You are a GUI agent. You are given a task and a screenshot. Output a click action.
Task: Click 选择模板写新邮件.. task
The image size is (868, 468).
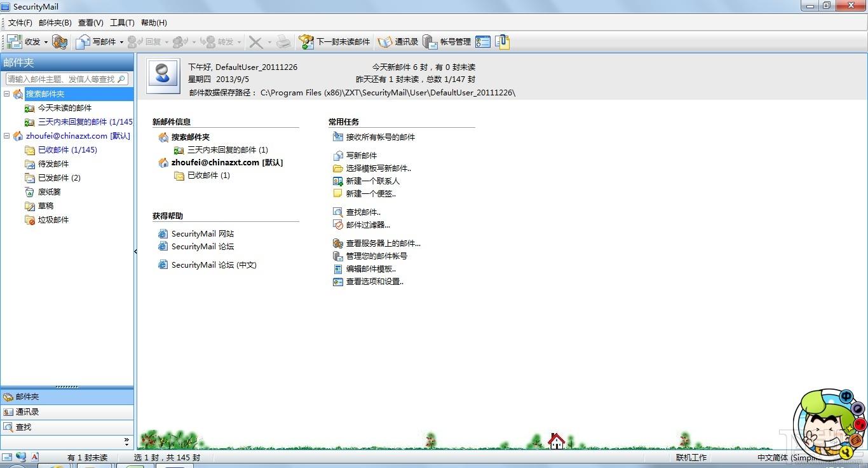point(379,169)
